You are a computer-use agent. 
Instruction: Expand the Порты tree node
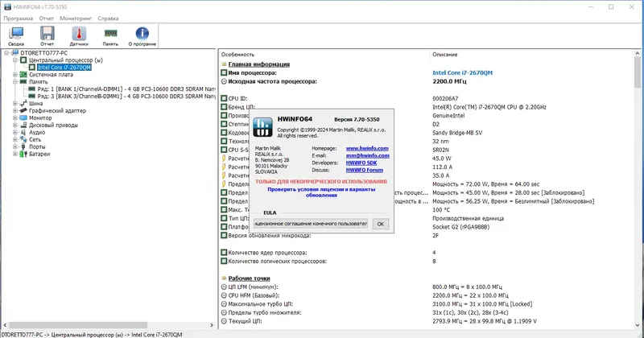(15, 146)
